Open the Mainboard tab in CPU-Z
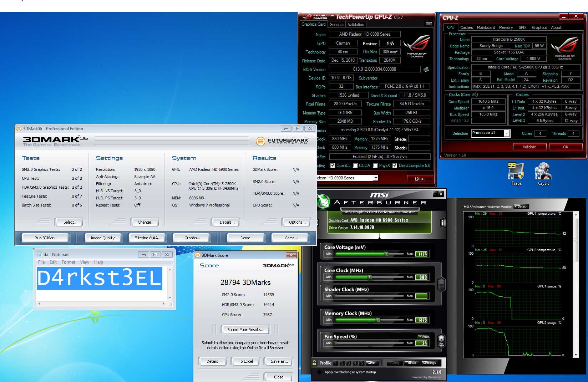The image size is (588, 382). [486, 27]
